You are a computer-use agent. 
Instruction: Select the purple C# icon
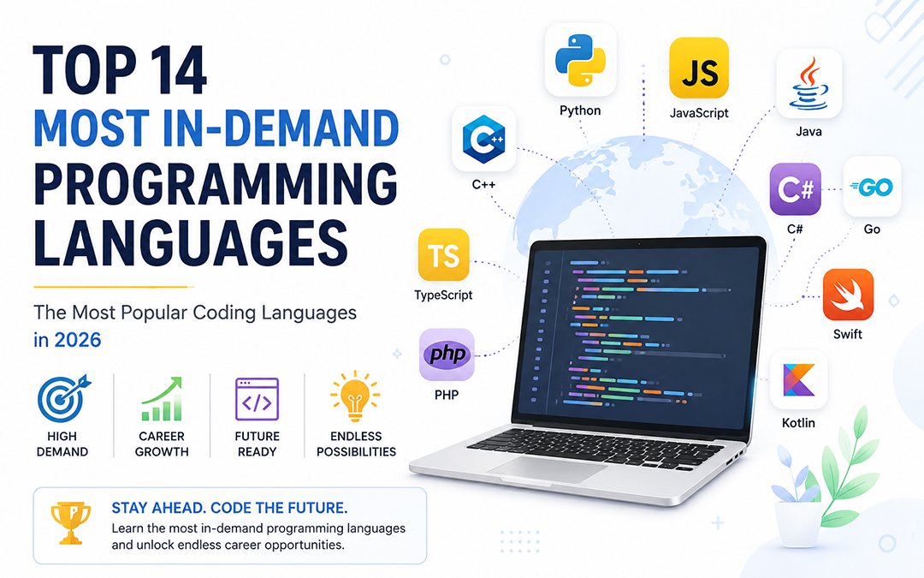(795, 189)
